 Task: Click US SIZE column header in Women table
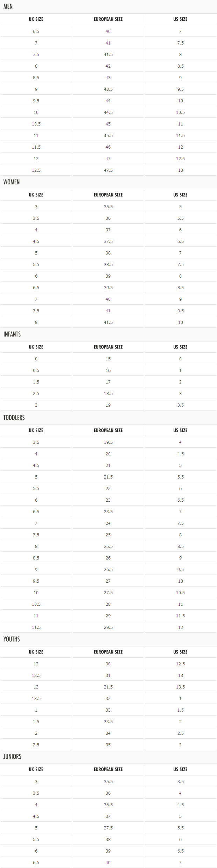pyautogui.click(x=180, y=195)
